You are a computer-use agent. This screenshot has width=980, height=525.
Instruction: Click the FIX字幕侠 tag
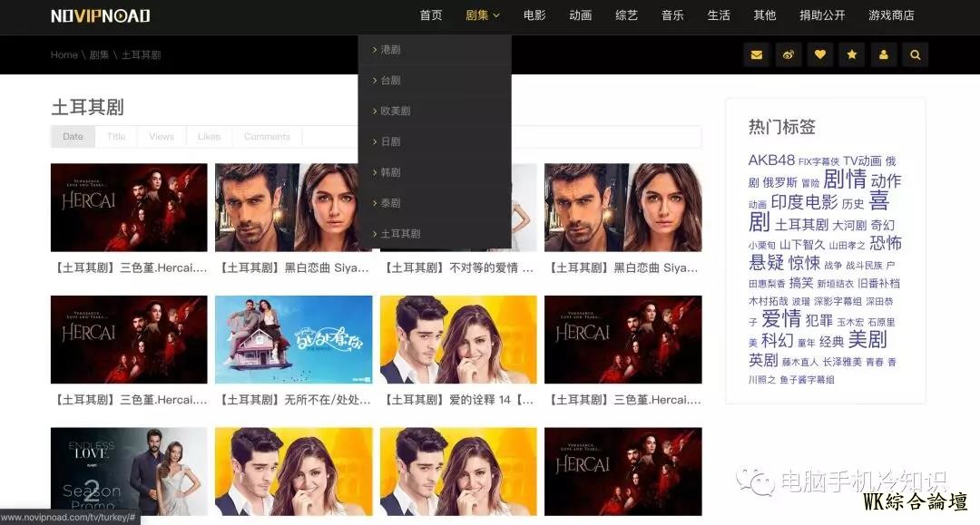tap(818, 161)
